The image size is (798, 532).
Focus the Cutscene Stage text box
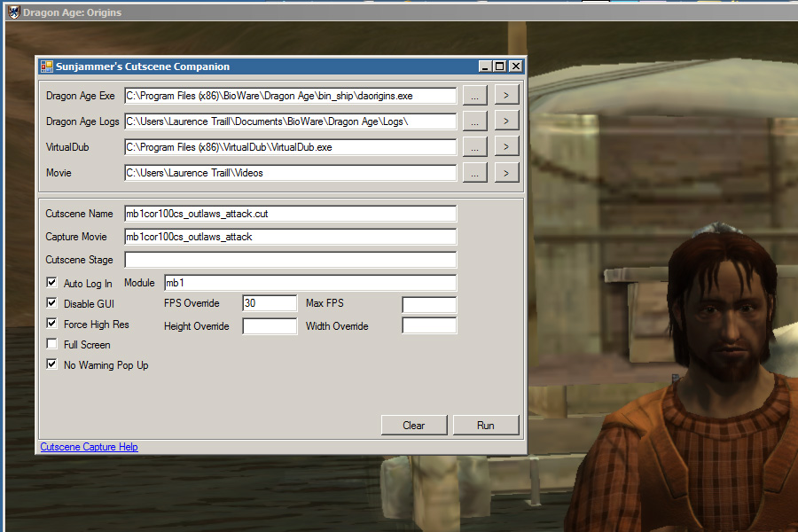290,260
